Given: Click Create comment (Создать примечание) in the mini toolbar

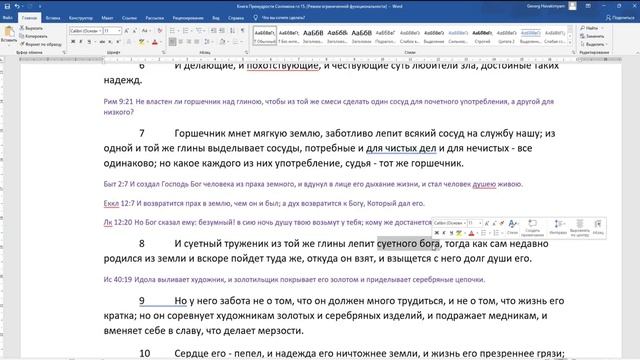Looking at the screenshot, I should pos(533,228).
